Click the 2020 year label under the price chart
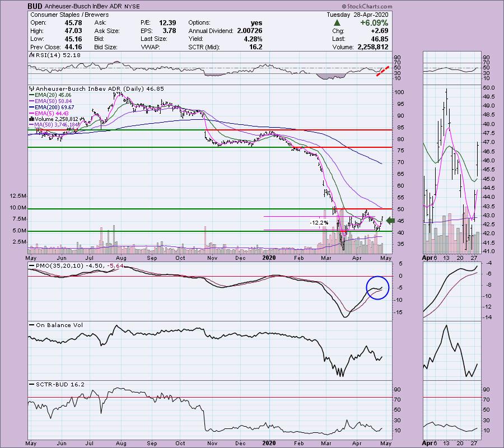The height and width of the screenshot is (448, 504). (269, 258)
